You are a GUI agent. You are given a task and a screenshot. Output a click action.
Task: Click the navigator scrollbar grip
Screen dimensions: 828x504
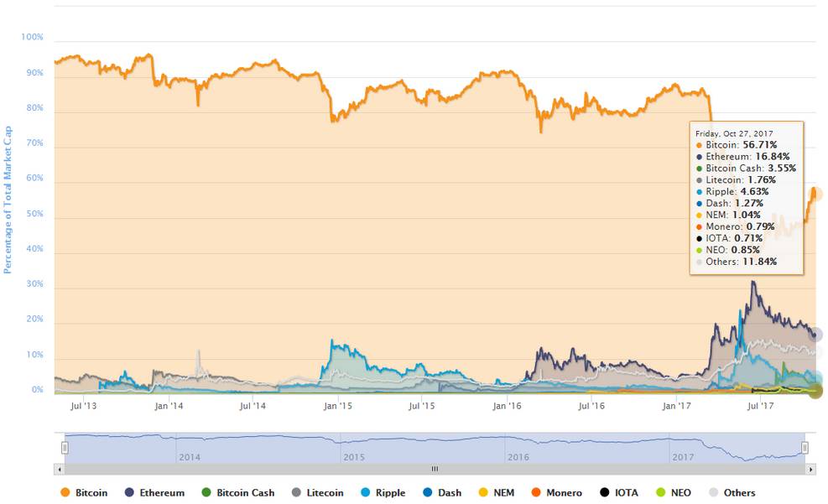pyautogui.click(x=435, y=469)
